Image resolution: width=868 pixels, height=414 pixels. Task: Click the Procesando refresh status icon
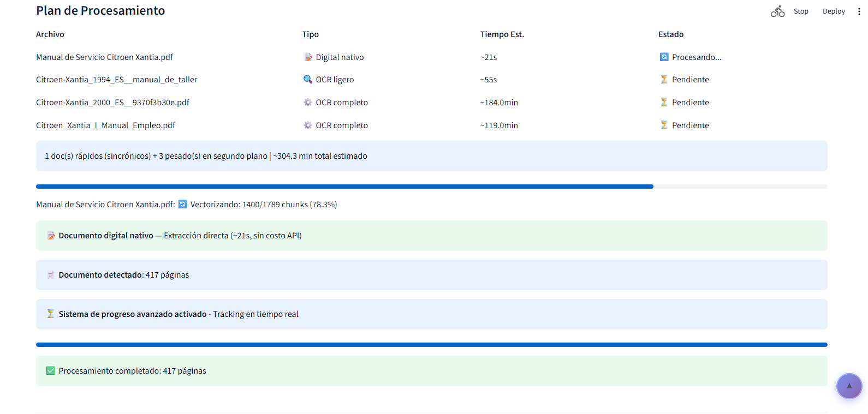tap(664, 57)
